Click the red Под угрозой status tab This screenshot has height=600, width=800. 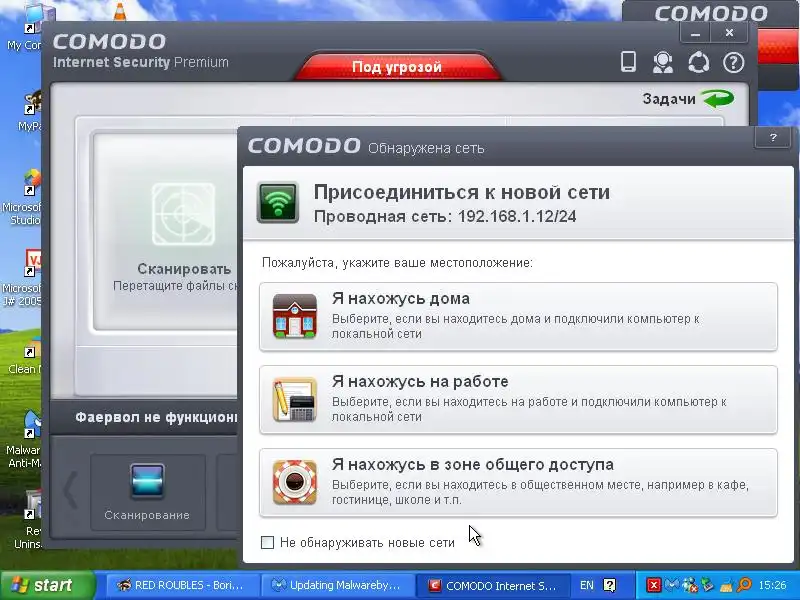point(397,67)
